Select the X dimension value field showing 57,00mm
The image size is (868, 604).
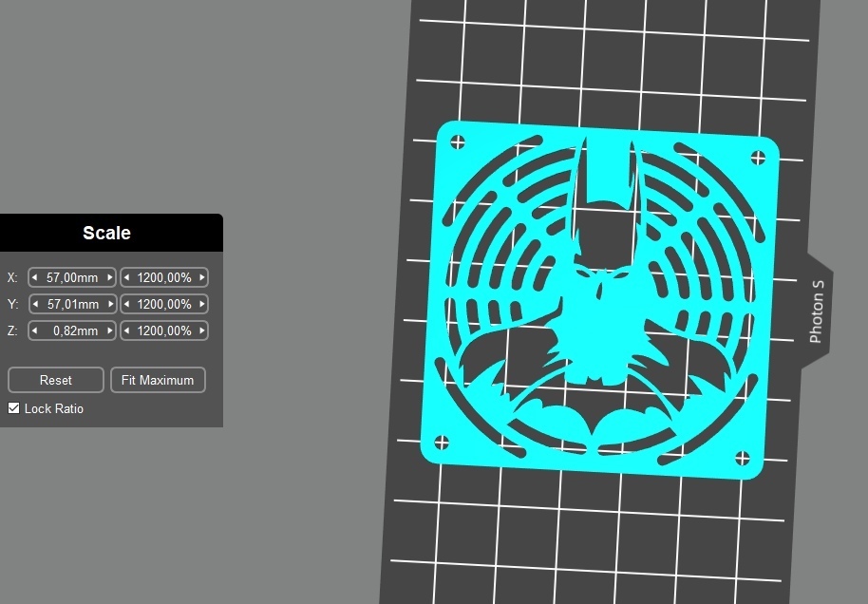click(71, 277)
